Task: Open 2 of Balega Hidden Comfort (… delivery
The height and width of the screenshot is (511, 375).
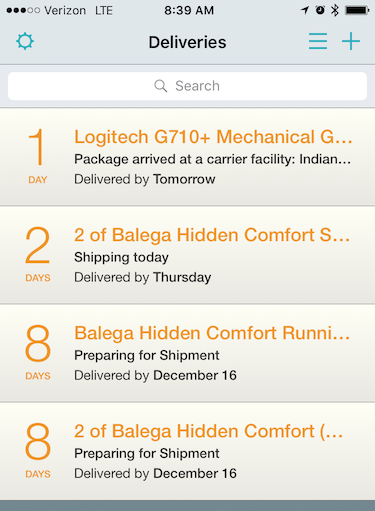Action: (187, 451)
